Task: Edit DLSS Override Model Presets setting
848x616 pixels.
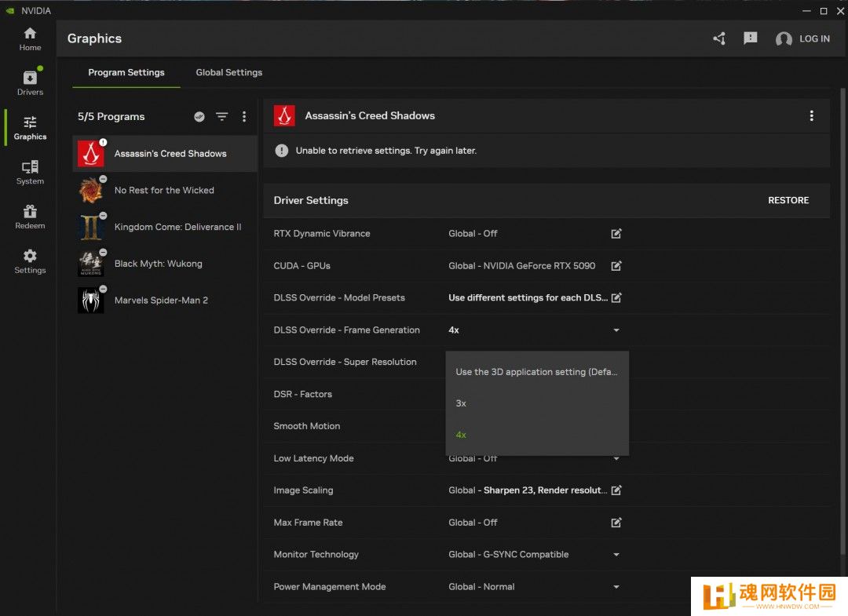Action: (x=616, y=297)
